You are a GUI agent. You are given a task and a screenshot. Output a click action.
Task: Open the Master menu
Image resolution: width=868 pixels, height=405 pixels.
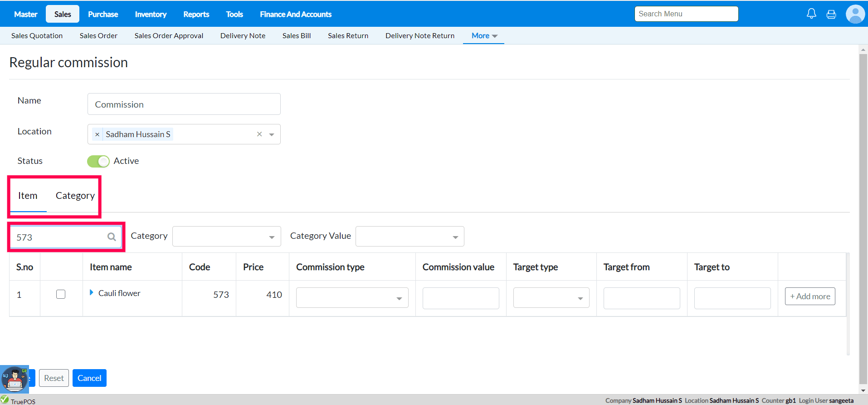point(26,14)
